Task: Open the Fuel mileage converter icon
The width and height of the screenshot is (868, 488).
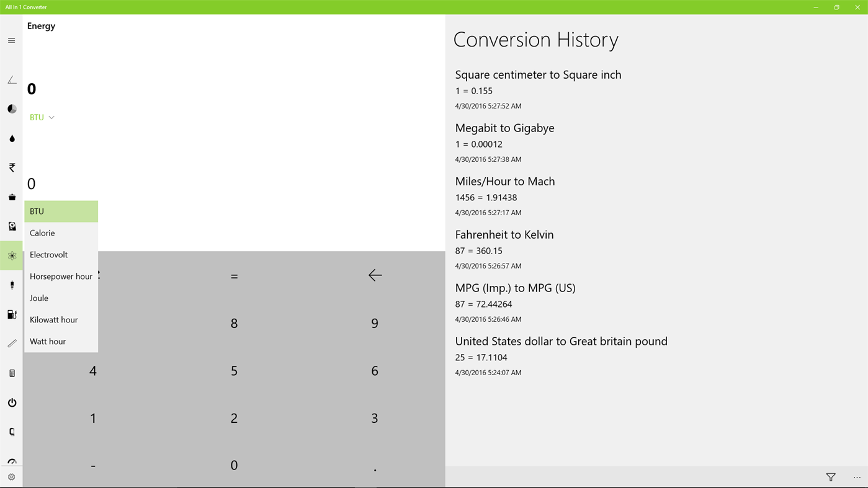Action: (x=11, y=313)
